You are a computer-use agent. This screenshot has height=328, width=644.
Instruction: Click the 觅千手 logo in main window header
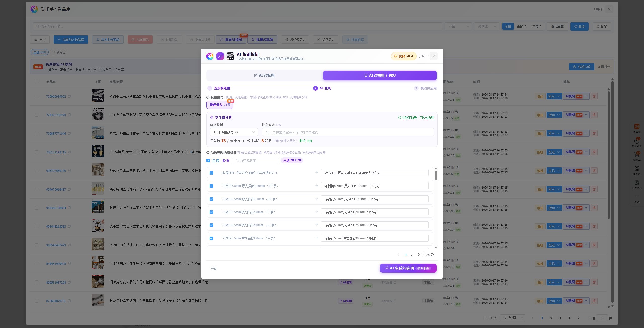[x=34, y=9]
